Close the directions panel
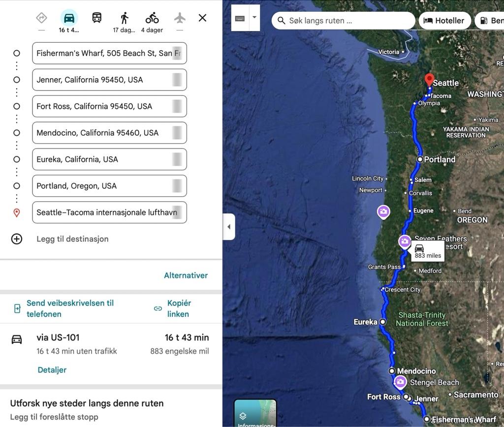The image size is (504, 427). 202,18
